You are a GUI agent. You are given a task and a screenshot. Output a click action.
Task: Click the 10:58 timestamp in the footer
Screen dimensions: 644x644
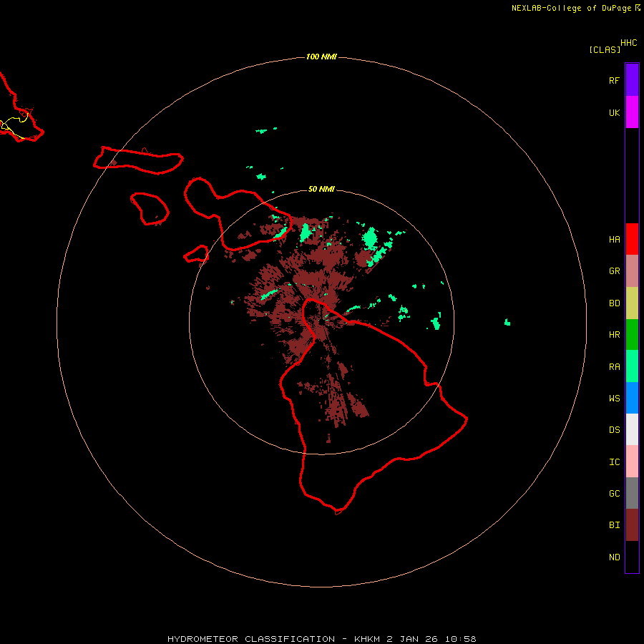(x=461, y=639)
